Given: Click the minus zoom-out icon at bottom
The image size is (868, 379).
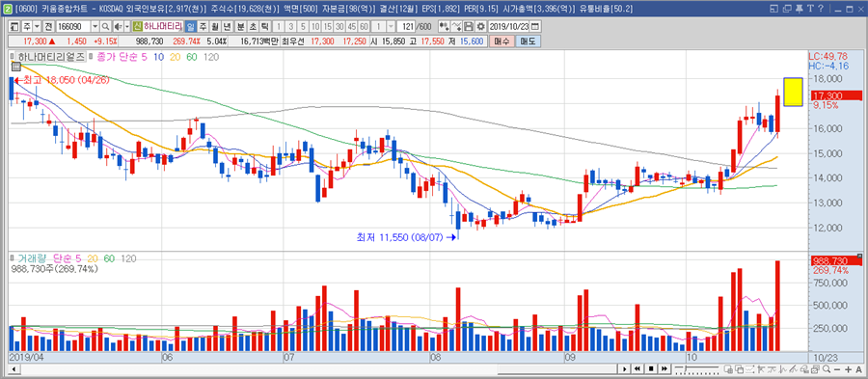Looking at the screenshot, I should click(x=837, y=369).
